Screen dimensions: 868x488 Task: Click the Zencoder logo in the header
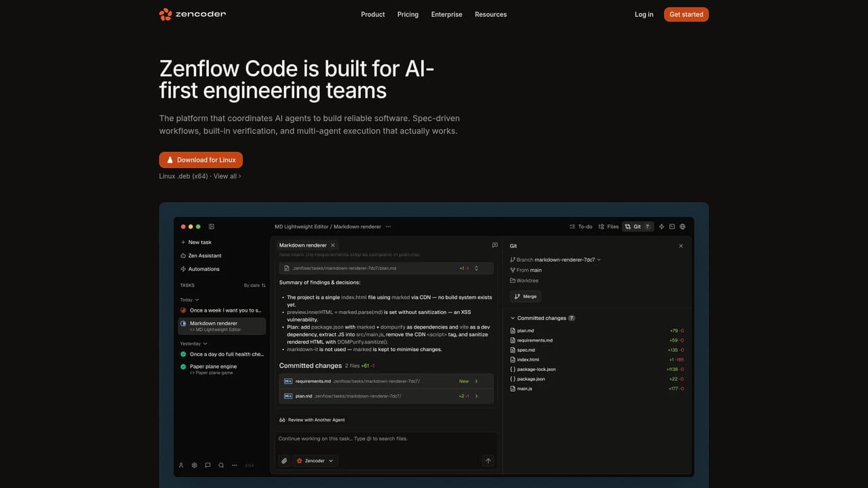pyautogui.click(x=192, y=14)
